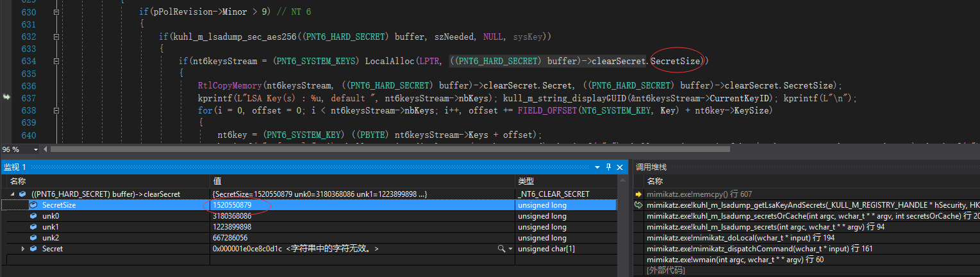The width and height of the screenshot is (980, 277).
Task: Click the return-location marker at line 637
Action: click(7, 97)
